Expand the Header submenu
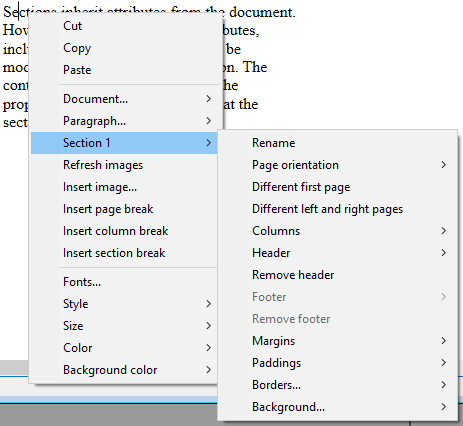The width and height of the screenshot is (463, 426). click(337, 253)
